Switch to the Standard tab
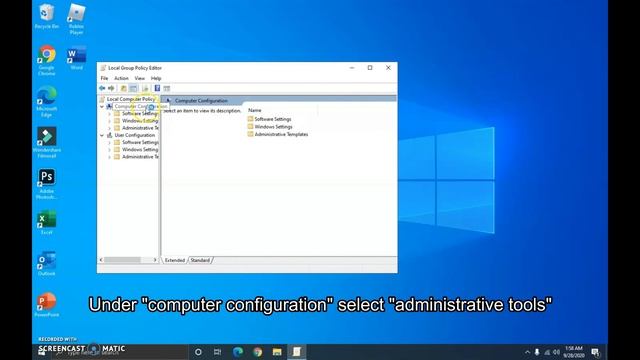The width and height of the screenshot is (640, 360). tap(200, 260)
